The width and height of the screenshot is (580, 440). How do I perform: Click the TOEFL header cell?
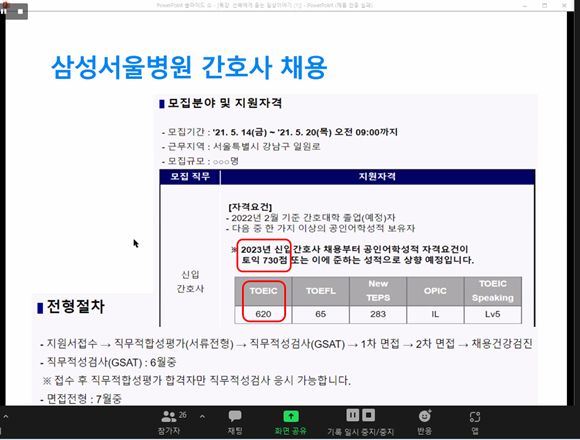tap(321, 291)
